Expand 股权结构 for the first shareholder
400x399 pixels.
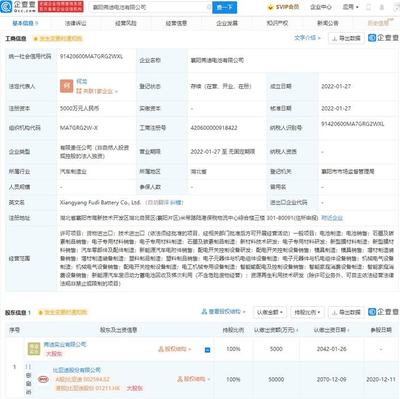pos(175,349)
